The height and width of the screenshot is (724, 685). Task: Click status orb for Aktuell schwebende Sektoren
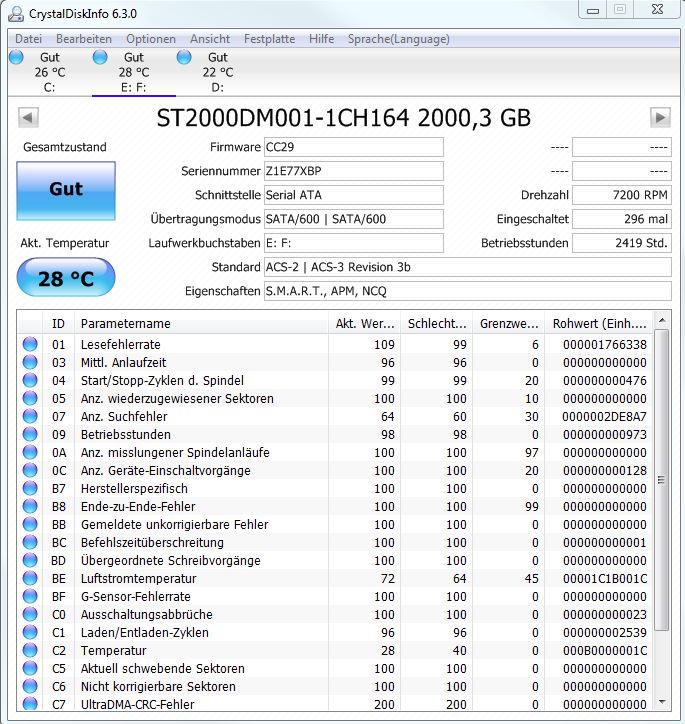[30, 668]
